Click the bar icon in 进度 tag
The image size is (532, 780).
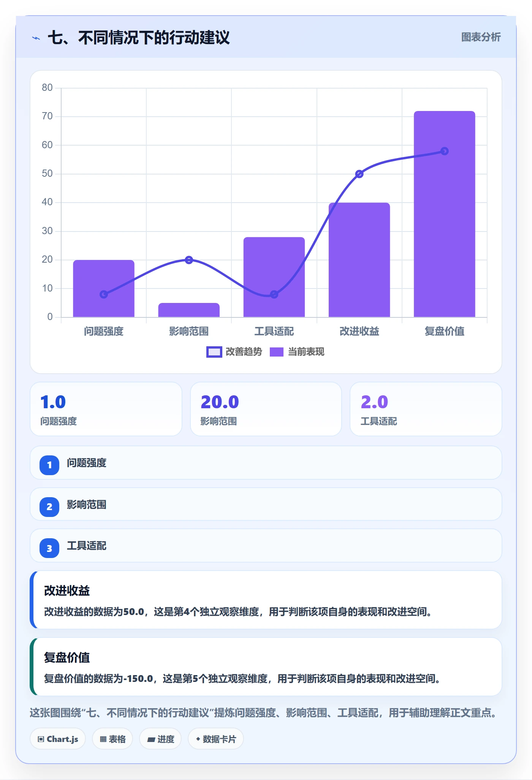pyautogui.click(x=151, y=739)
